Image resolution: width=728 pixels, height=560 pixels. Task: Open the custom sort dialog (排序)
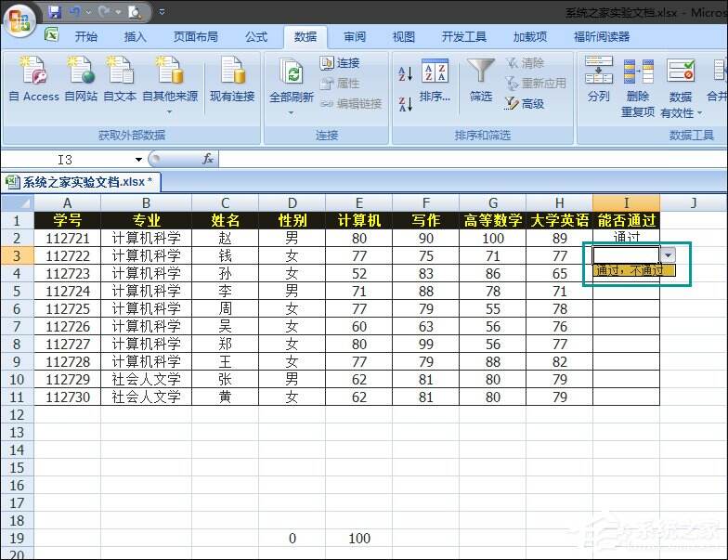[435, 80]
